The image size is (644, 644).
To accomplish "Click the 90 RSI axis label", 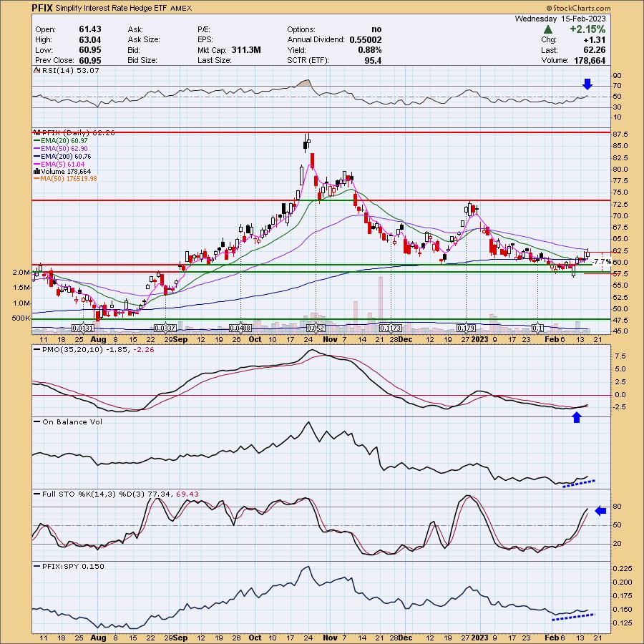I will pos(617,76).
